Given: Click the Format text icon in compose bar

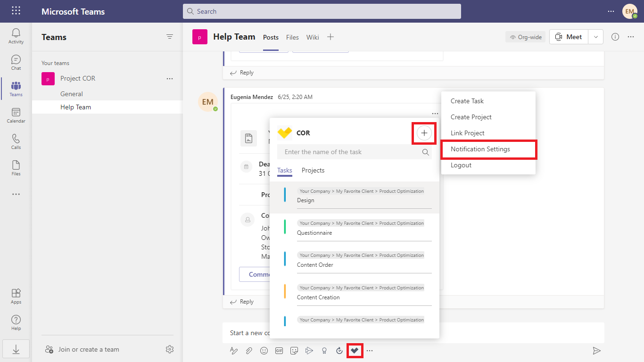Looking at the screenshot, I should pos(234,350).
